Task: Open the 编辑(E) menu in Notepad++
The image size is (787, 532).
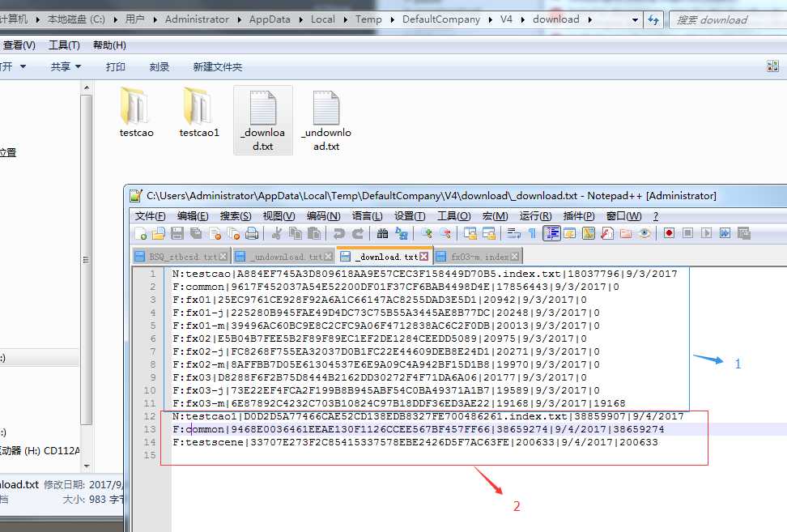Action: tap(193, 216)
